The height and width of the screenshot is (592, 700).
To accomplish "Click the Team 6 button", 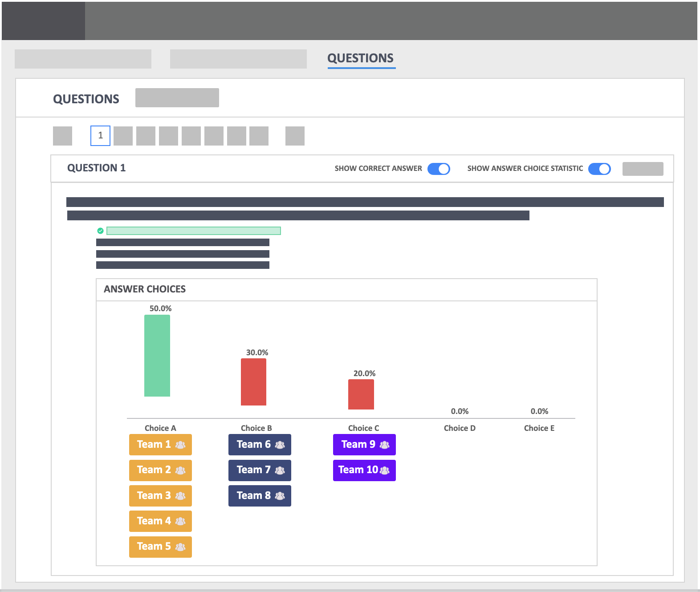I will coord(260,445).
